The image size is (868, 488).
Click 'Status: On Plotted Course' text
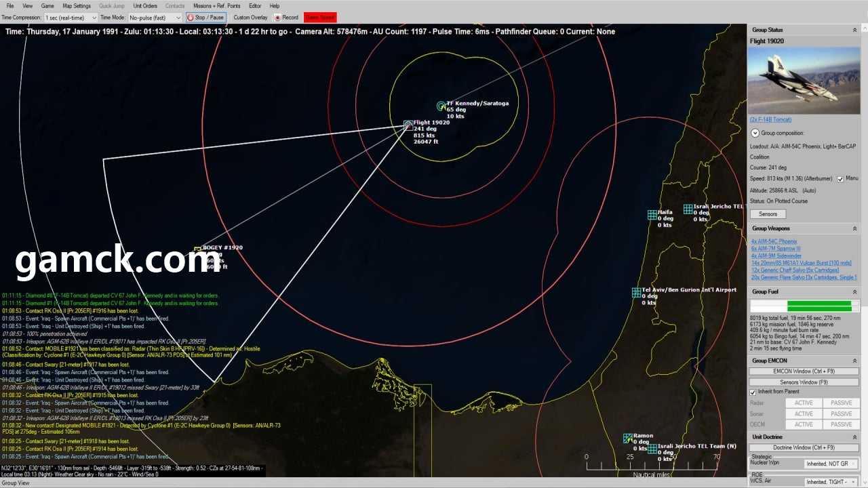pos(780,201)
